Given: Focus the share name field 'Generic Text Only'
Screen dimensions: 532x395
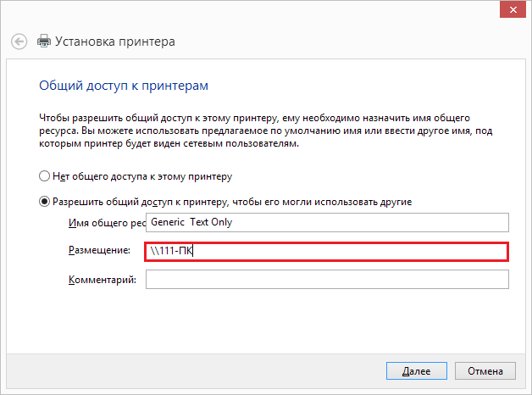Looking at the screenshot, I should 327,222.
